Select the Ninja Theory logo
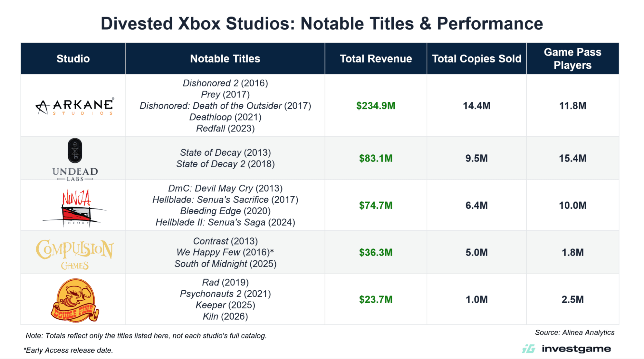Screen dimensions: 644x359 coord(74,209)
